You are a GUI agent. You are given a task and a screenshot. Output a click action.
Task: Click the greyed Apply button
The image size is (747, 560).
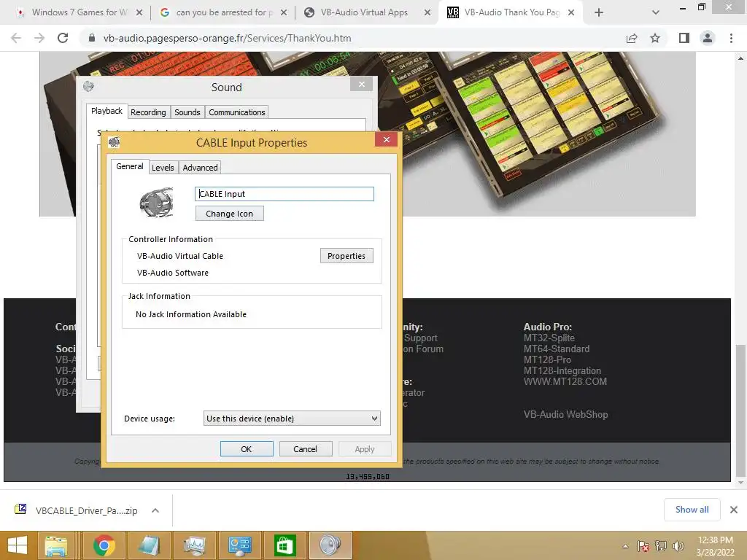tap(365, 449)
